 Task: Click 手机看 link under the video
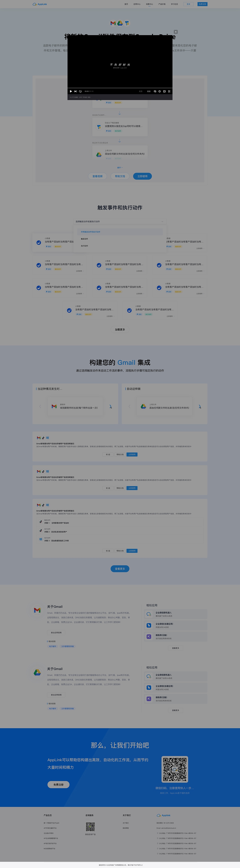85,97
